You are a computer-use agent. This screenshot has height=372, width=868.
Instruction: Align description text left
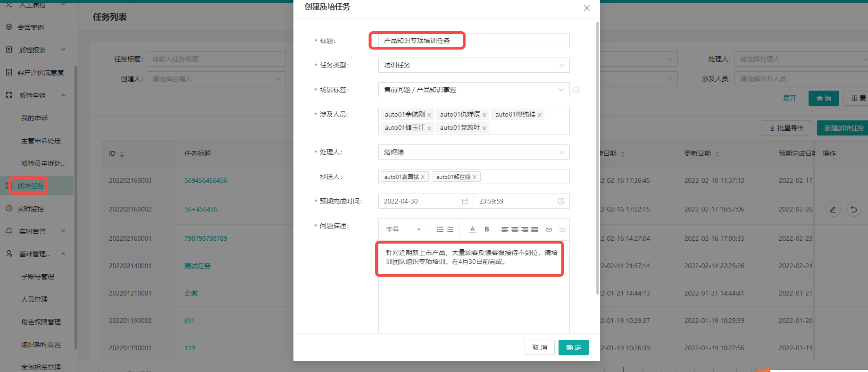tap(505, 229)
